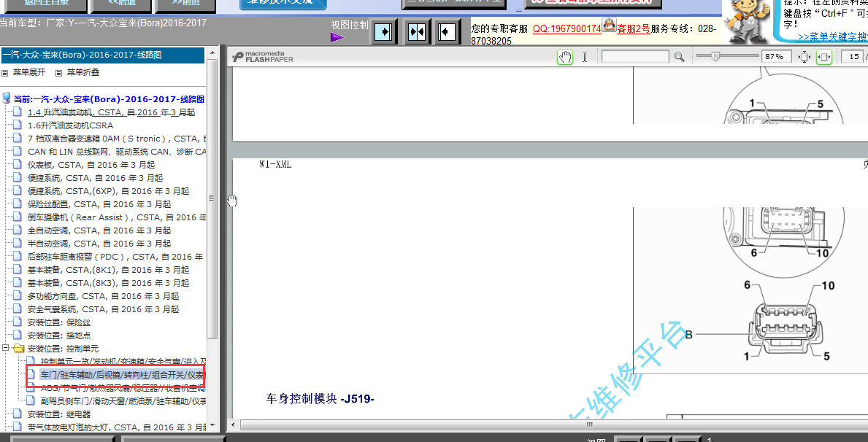
Task: Click the QQ penguin icon beside 客服2号
Action: tap(609, 24)
